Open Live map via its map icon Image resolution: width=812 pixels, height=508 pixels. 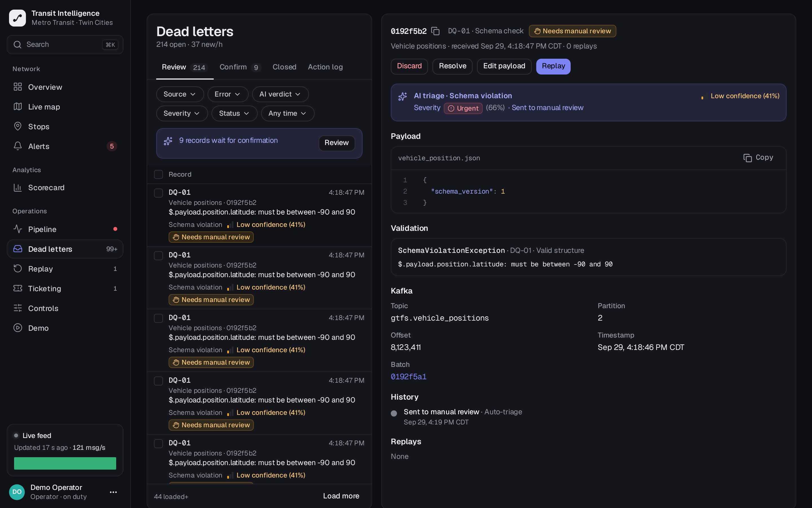[x=18, y=106]
